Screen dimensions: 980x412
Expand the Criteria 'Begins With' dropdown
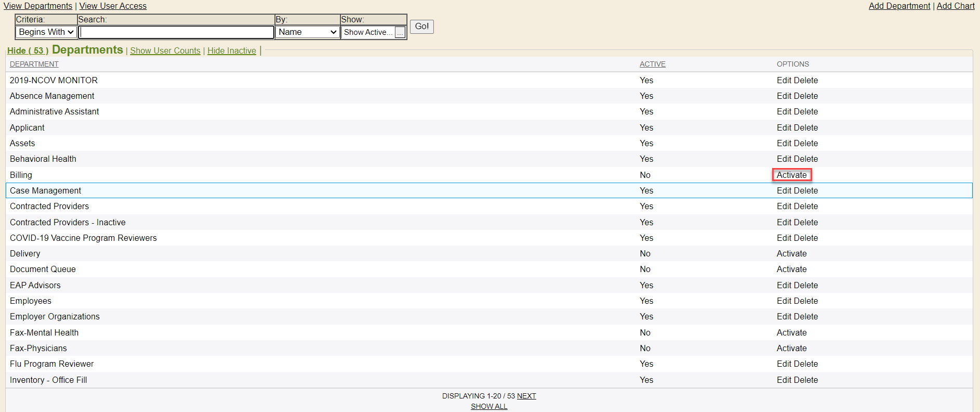pyautogui.click(x=46, y=32)
